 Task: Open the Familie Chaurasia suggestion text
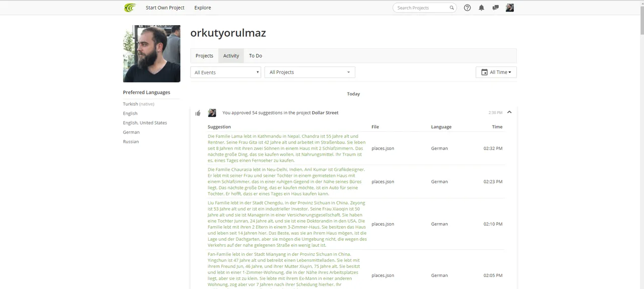pos(287,181)
